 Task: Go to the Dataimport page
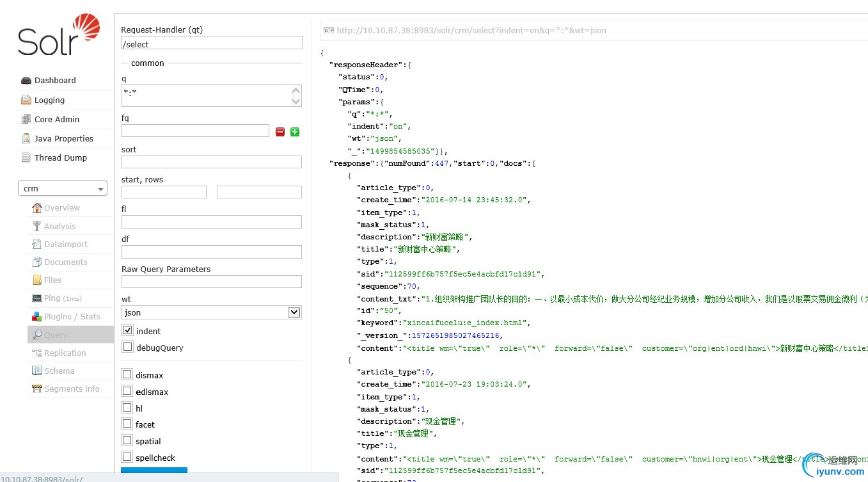70,244
